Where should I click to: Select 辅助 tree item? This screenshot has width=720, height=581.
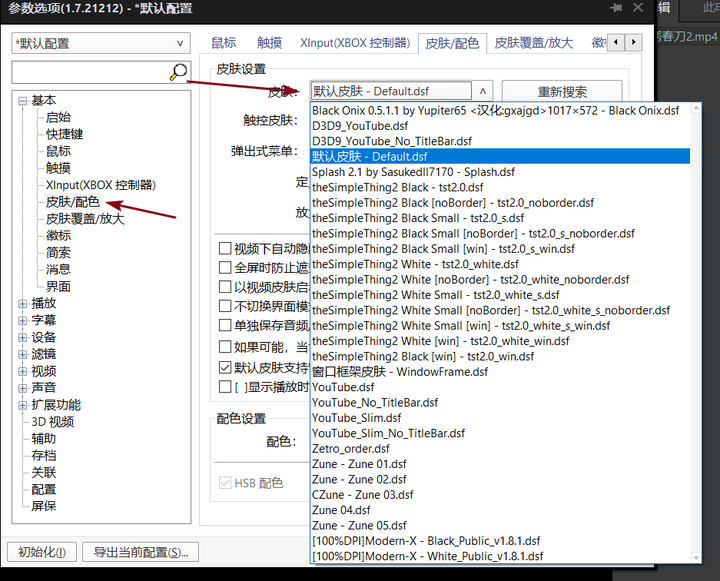44,439
